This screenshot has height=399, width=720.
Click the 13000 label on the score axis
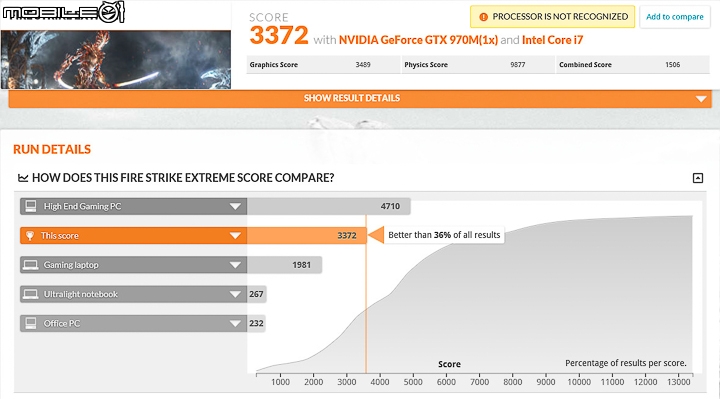pos(679,382)
